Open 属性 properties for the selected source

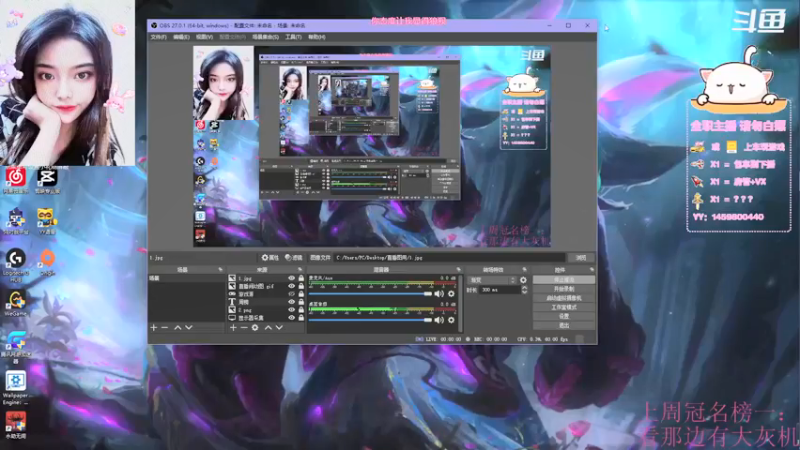(x=270, y=258)
